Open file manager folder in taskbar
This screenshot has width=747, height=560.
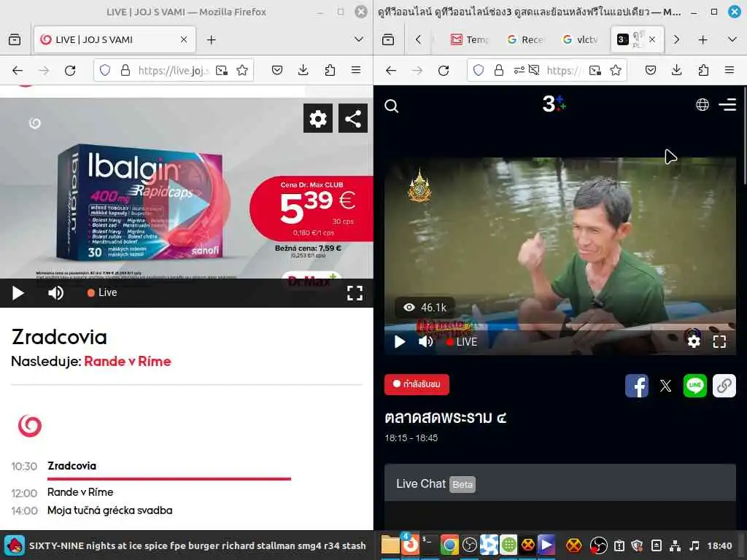[x=390, y=545]
